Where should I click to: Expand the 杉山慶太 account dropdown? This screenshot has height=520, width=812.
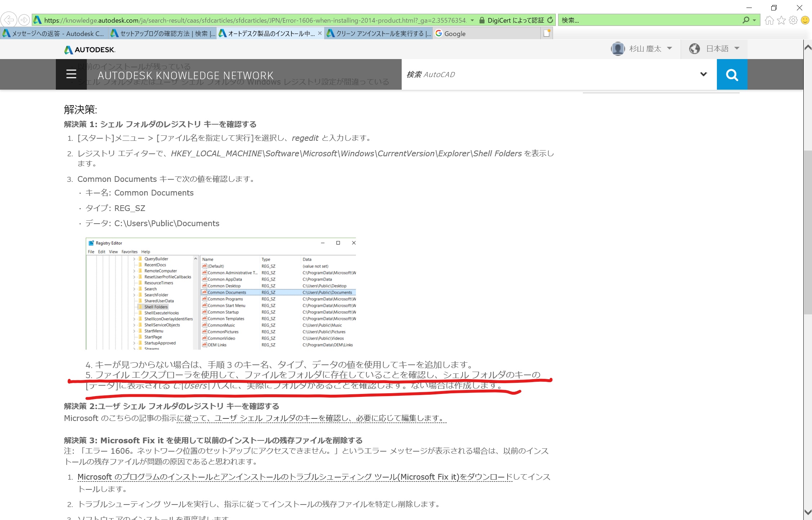pos(669,48)
